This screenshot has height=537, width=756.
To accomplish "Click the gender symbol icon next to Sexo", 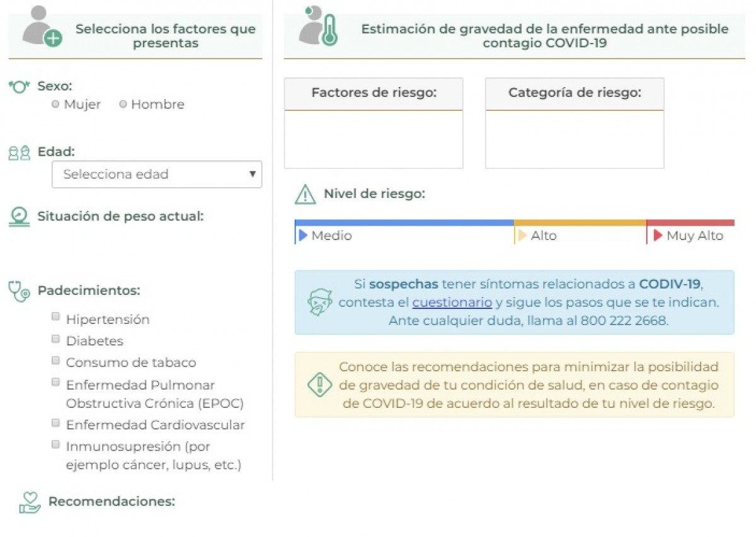I will click(x=20, y=87).
